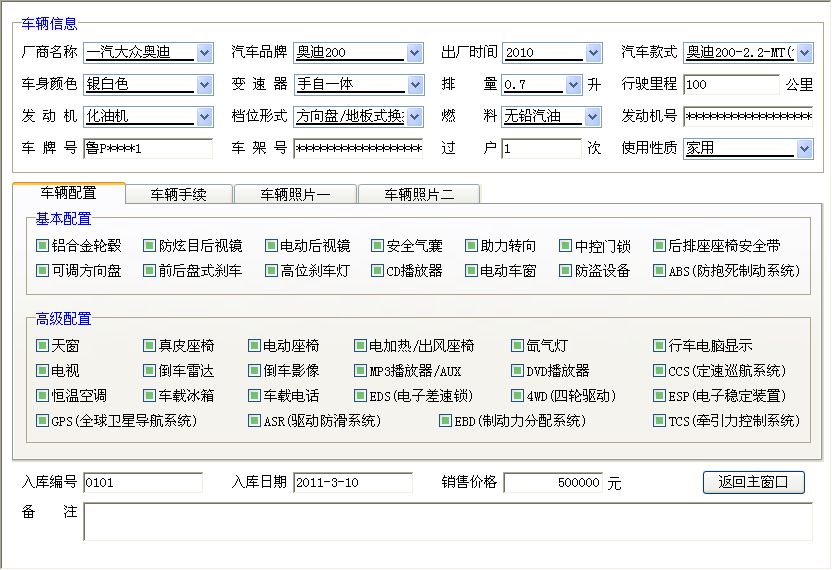Toggle the 倒车雷达 checkbox
Screen dimensions: 832x570
pos(149,370)
